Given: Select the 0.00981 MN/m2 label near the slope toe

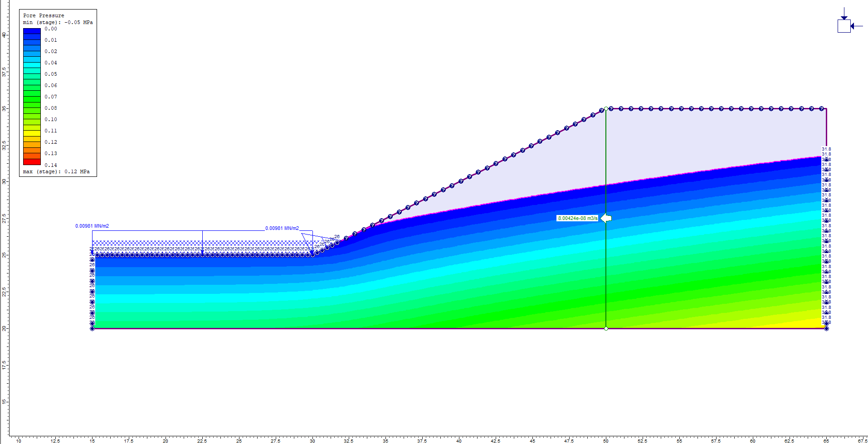Looking at the screenshot, I should tap(282, 228).
